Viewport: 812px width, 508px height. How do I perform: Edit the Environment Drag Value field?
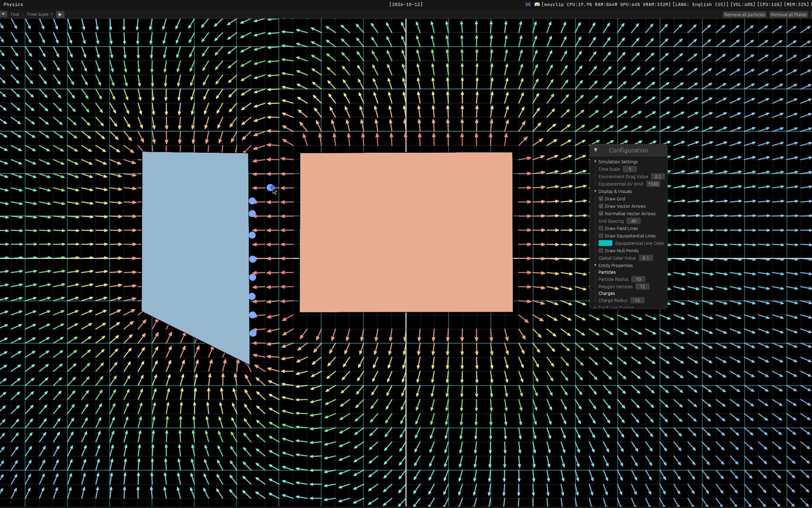click(x=658, y=176)
